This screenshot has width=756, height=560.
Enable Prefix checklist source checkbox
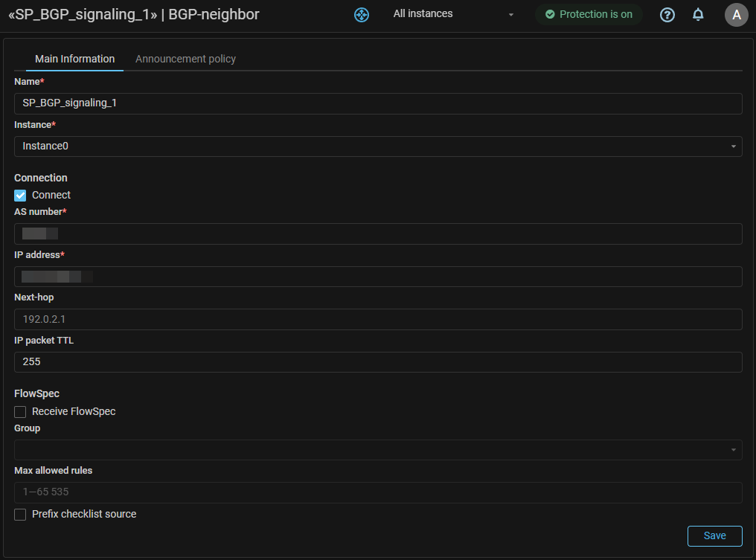coord(21,515)
